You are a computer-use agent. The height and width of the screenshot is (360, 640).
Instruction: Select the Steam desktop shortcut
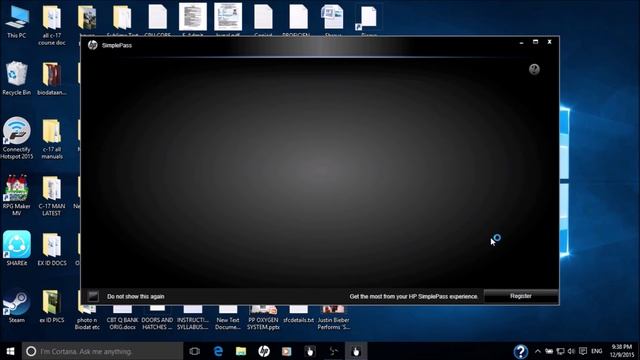(17, 306)
